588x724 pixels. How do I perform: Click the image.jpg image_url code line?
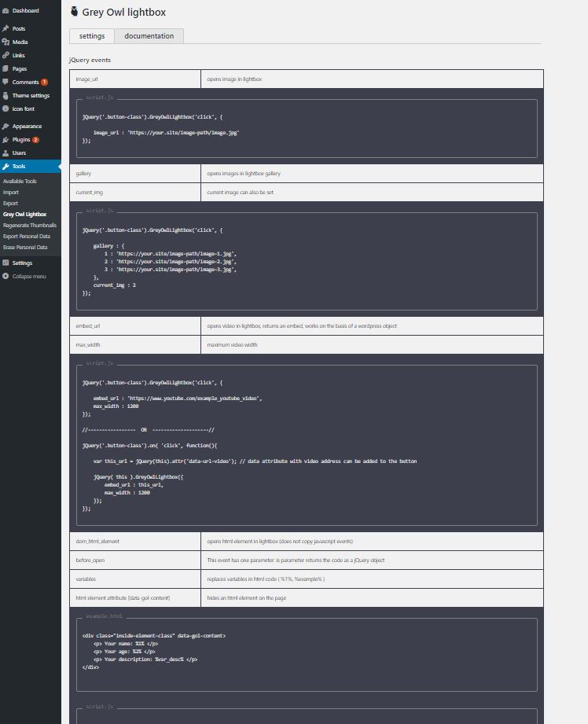(167, 133)
